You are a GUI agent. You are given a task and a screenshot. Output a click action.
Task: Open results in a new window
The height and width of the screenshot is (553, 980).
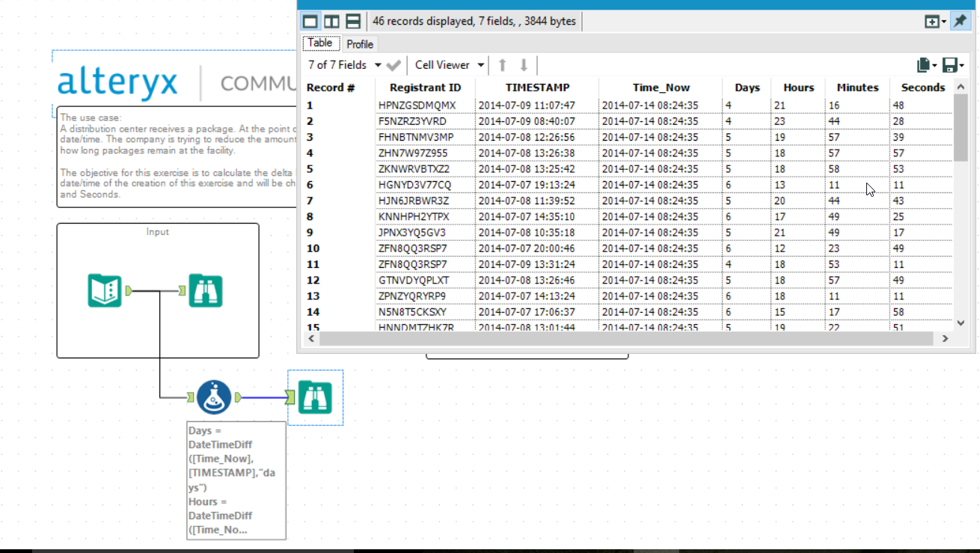click(933, 21)
